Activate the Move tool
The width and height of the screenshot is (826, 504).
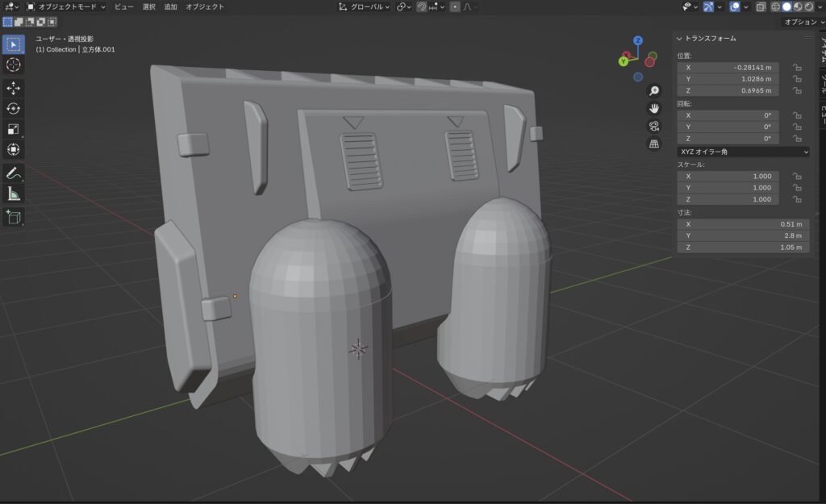coord(14,88)
